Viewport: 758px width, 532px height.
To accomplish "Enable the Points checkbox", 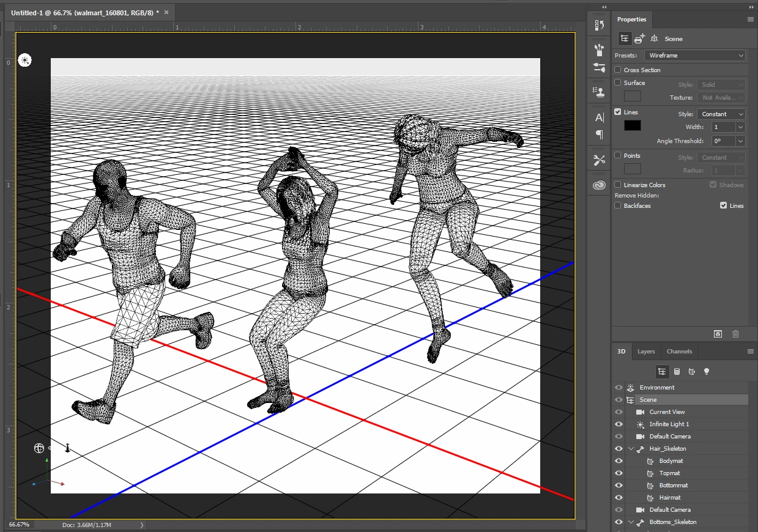I will 618,155.
